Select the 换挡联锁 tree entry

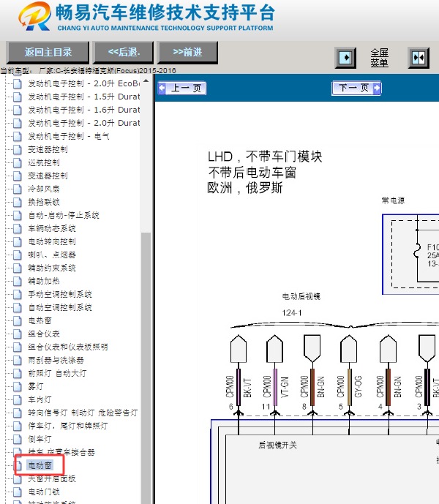pyautogui.click(x=44, y=202)
